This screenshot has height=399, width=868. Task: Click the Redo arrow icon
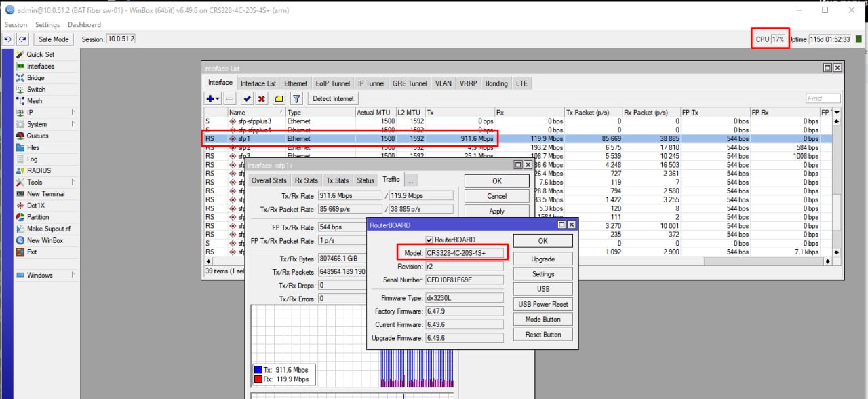click(22, 39)
